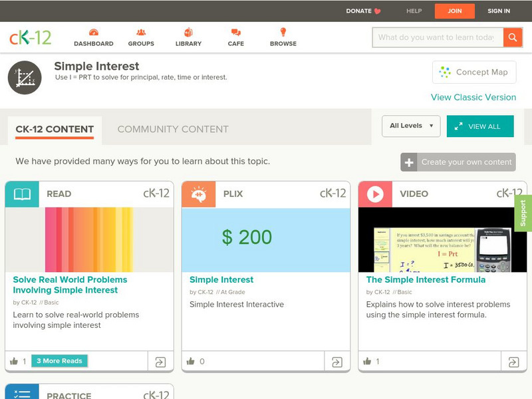
Task: Open the $ 200 PLIX thumbnail
Action: pyautogui.click(x=266, y=239)
